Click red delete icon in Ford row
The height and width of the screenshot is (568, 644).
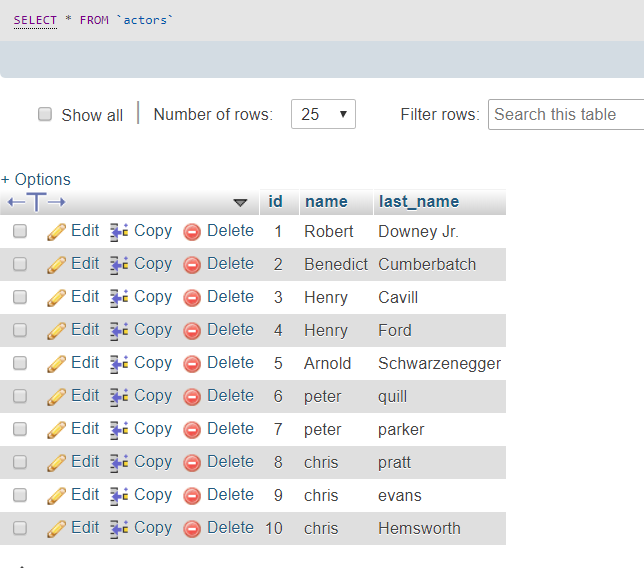[x=192, y=331]
